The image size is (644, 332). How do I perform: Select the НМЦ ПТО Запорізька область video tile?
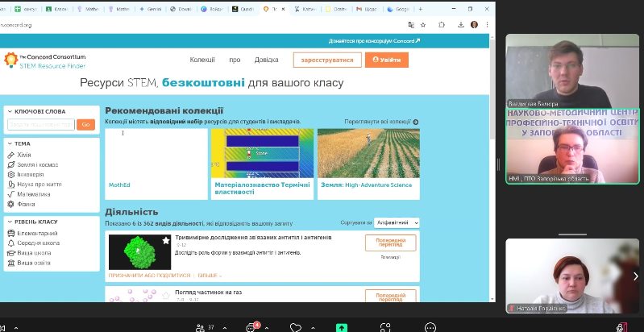[x=572, y=146]
